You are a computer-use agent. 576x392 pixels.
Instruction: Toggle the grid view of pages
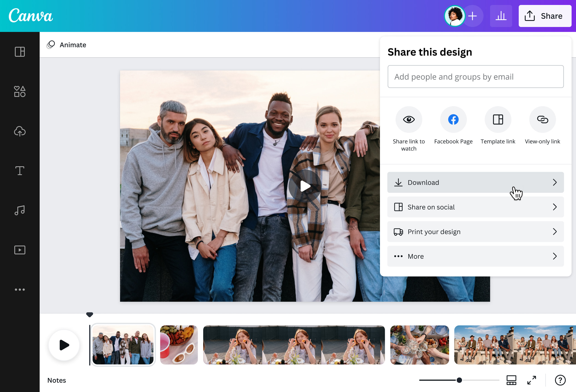511,380
